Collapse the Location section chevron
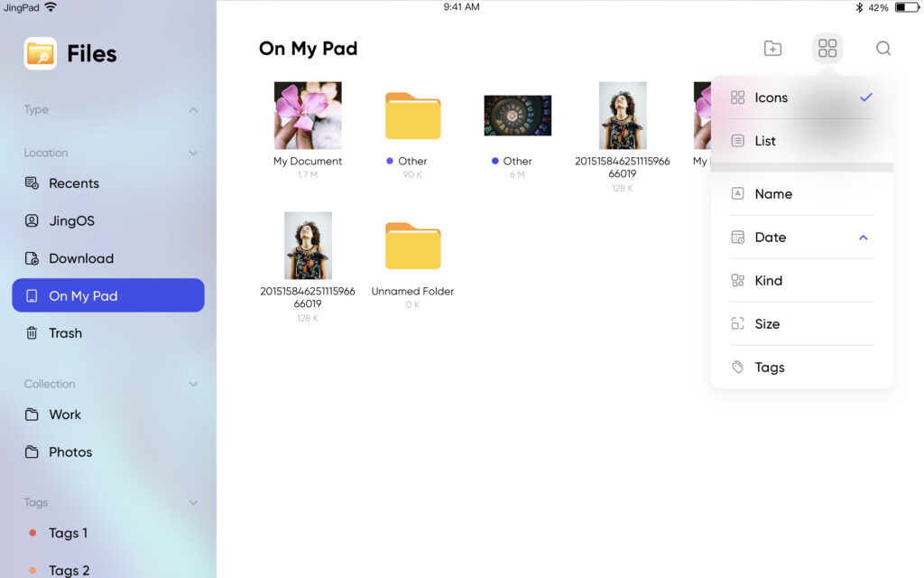Screen dimensions: 924x578 [x=193, y=154]
